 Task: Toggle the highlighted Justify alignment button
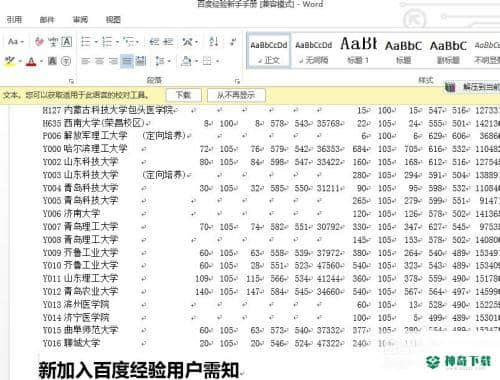126,61
